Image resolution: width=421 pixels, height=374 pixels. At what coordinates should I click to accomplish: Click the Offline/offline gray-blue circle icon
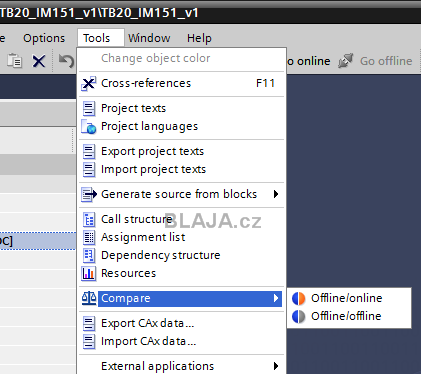pyautogui.click(x=298, y=316)
